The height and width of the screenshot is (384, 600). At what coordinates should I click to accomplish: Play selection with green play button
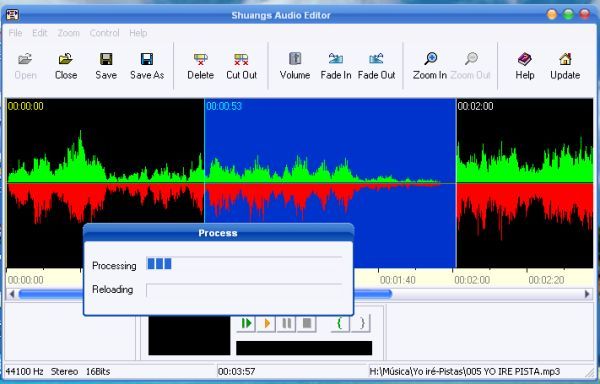click(246, 324)
